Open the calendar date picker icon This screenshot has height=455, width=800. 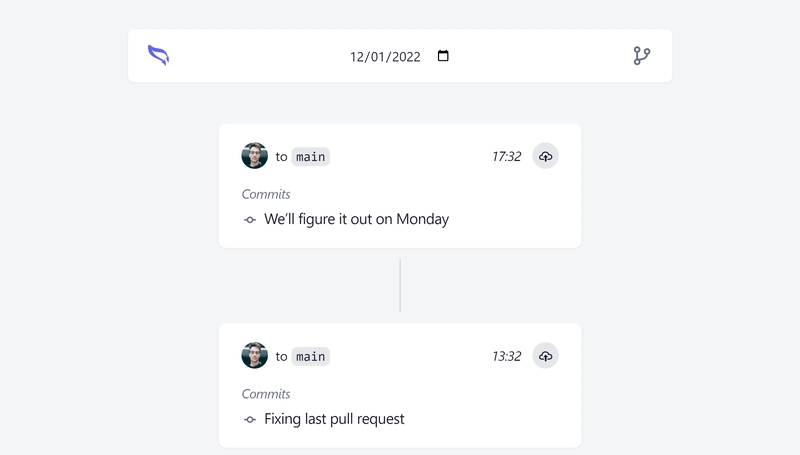tap(443, 56)
